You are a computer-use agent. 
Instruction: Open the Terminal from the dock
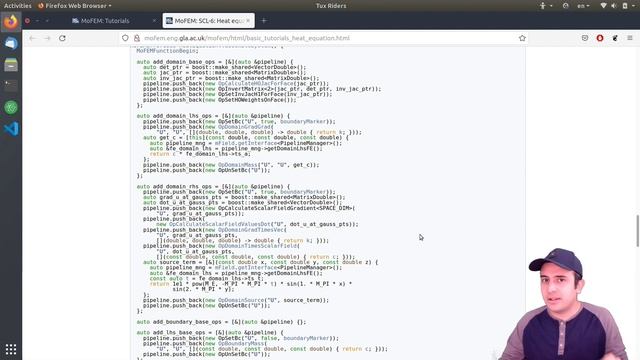pos(11,86)
